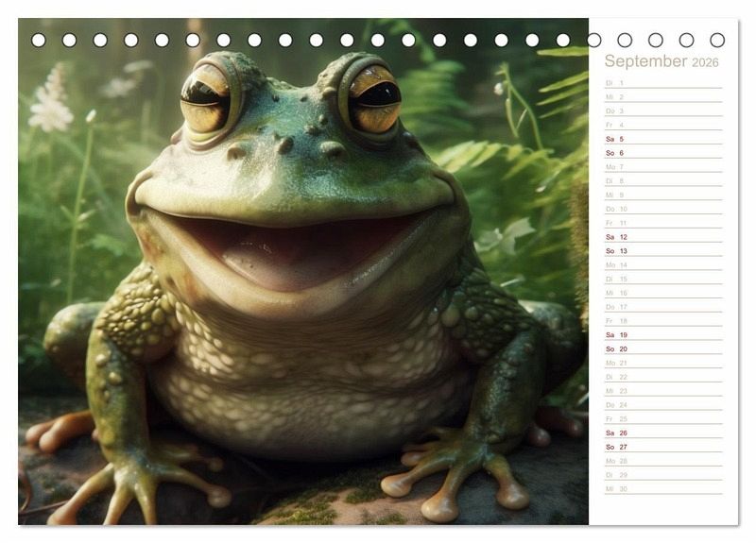
Task: Select the Mo 28 date row
Action: 663,461
